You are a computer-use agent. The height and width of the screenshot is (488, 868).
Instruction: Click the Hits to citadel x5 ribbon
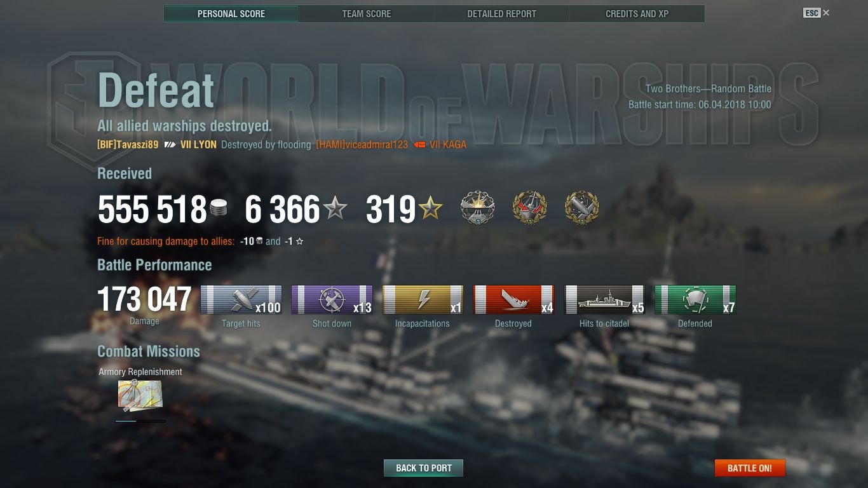pyautogui.click(x=604, y=300)
